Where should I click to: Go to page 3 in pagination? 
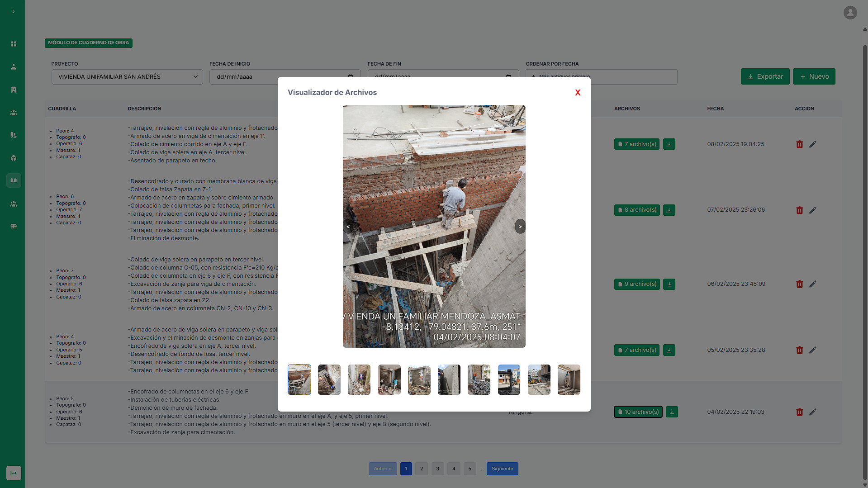point(437,469)
